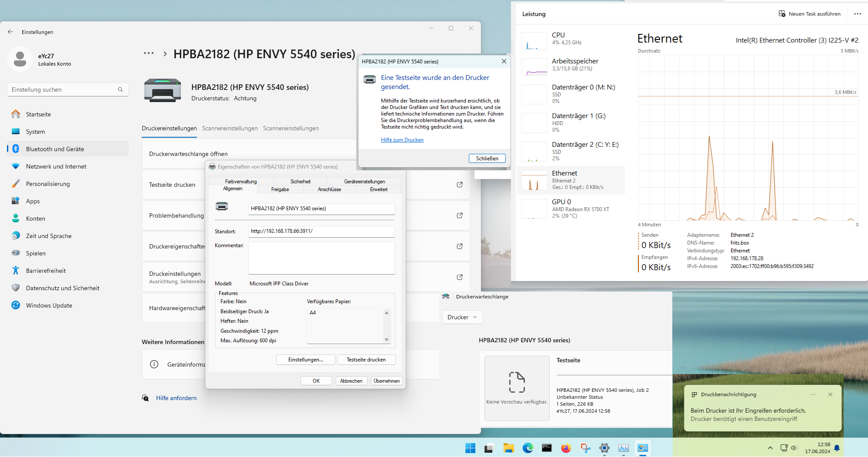Switch to the Scannereinstellungen tab
868x457 pixels.
230,128
